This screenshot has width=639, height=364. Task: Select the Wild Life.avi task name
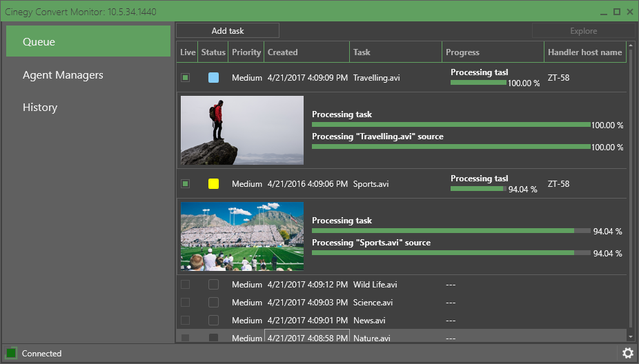[375, 285]
